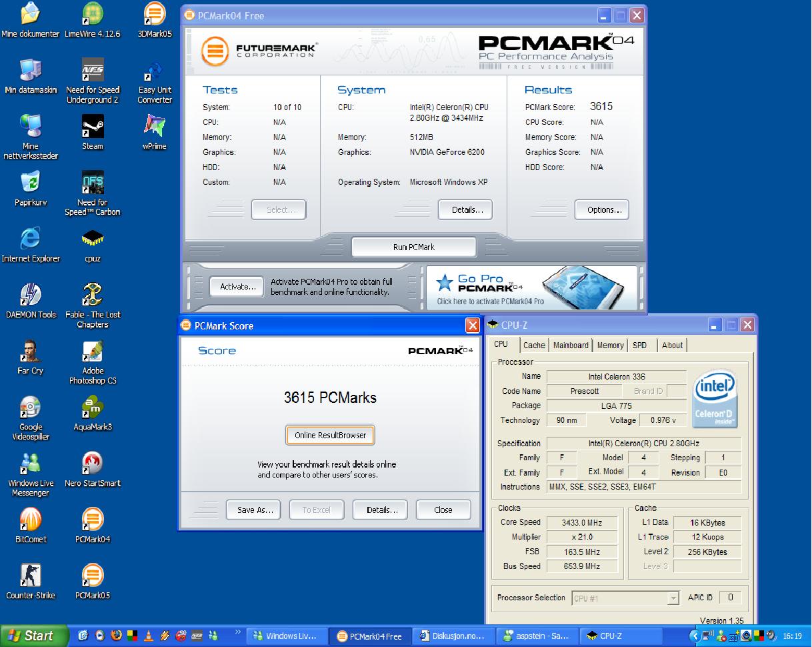Click Close button in PCMark Score
The width and height of the screenshot is (812, 647).
443,510
